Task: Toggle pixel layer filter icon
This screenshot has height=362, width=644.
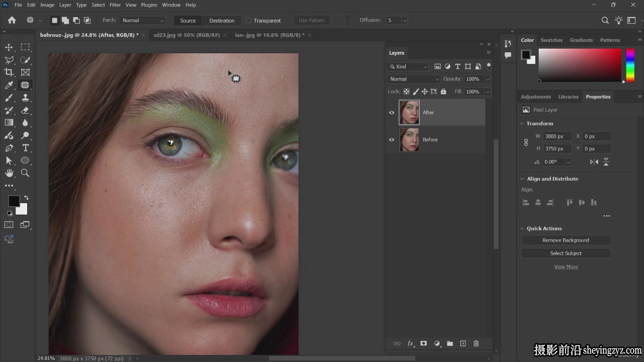Action: [438, 66]
